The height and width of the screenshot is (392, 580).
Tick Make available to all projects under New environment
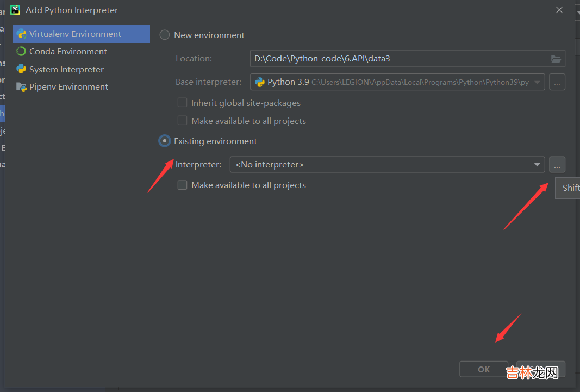[183, 121]
